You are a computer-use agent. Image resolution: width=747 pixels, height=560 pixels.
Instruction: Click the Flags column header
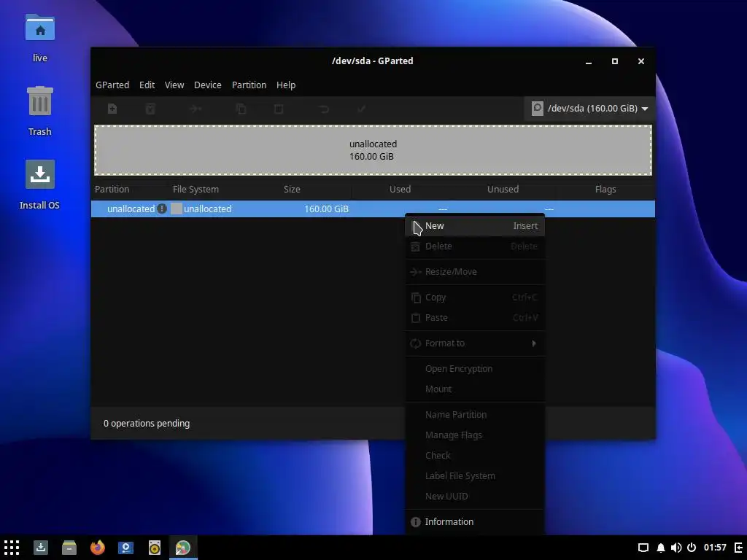pos(605,189)
